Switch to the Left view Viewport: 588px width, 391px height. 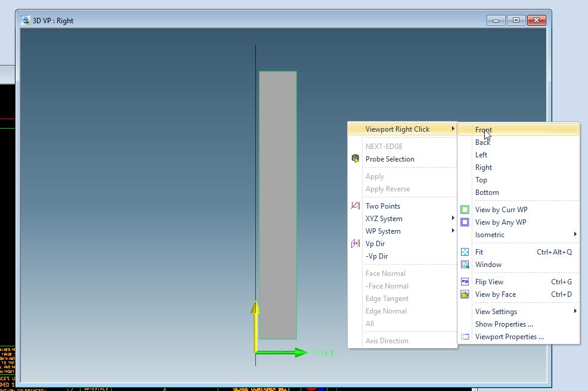point(519,154)
